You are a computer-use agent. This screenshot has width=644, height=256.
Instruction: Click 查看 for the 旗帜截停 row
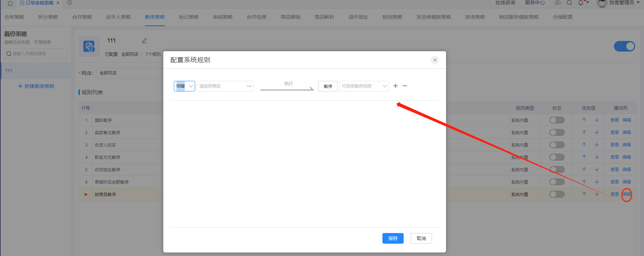tap(615, 120)
